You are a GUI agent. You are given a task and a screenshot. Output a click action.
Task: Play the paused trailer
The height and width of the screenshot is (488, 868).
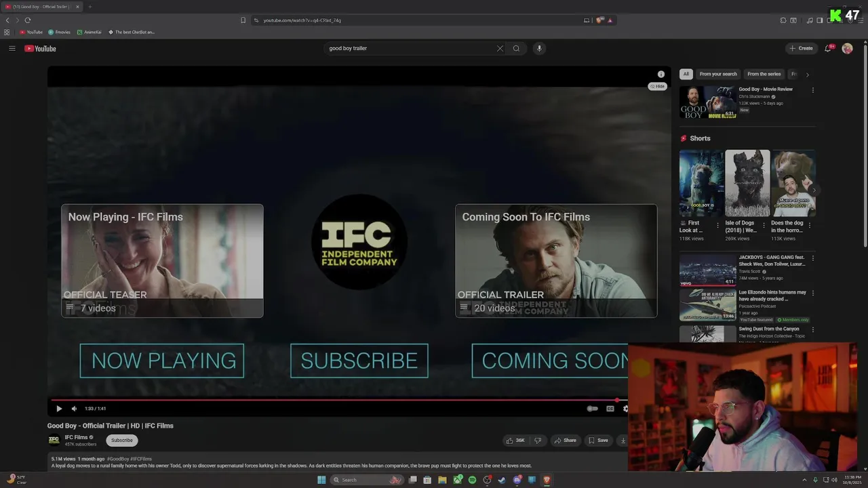(x=59, y=409)
